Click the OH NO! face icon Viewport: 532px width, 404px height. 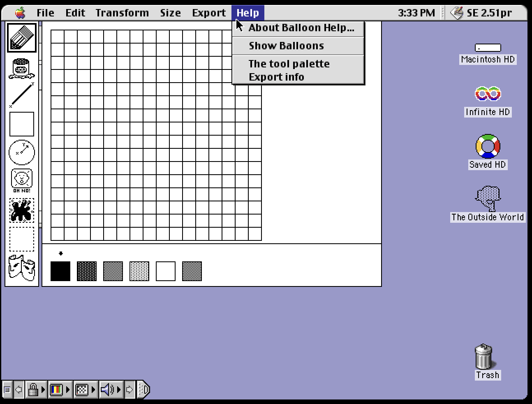click(22, 180)
